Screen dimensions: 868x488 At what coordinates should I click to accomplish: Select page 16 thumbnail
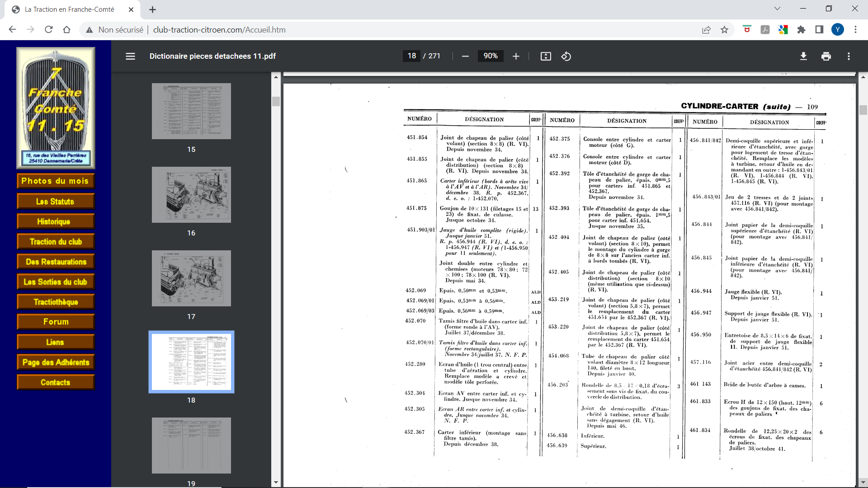coord(191,195)
